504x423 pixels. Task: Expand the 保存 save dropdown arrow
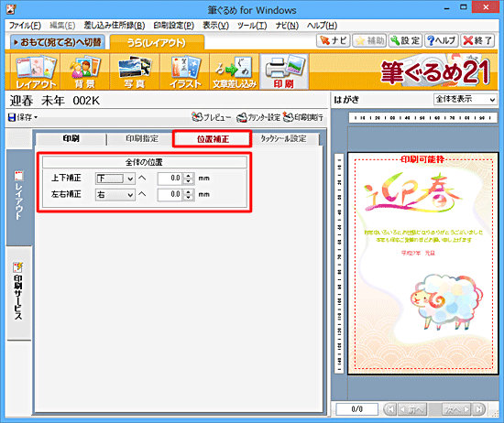[36, 117]
